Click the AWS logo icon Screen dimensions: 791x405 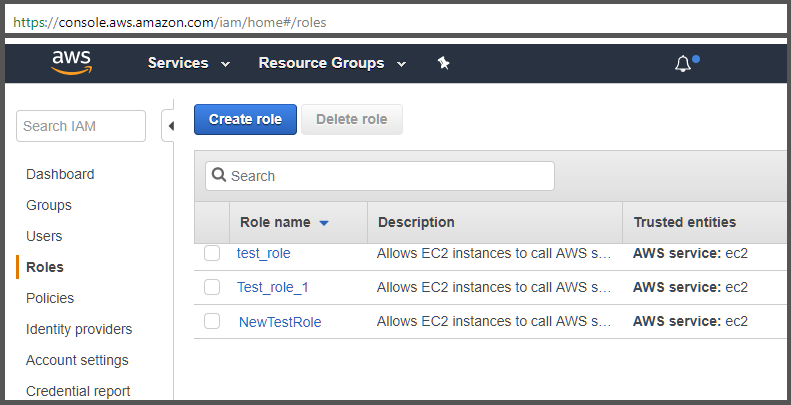coord(71,63)
